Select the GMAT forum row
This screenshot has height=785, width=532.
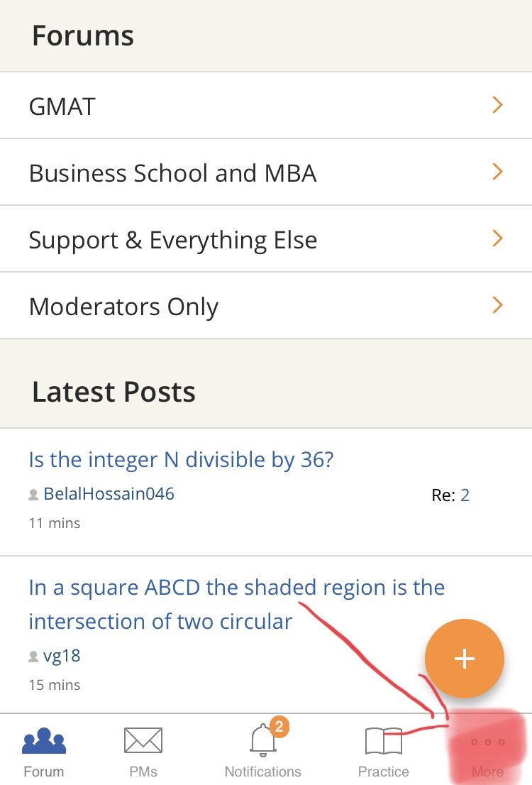[62, 106]
